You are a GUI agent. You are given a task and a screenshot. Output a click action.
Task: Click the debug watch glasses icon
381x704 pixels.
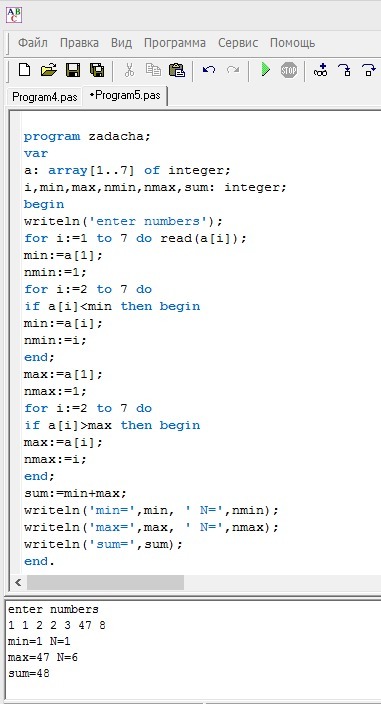320,70
